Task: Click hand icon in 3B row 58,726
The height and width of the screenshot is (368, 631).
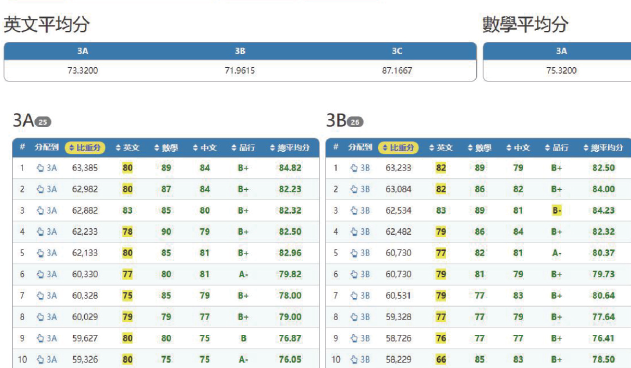Action: pyautogui.click(x=354, y=339)
